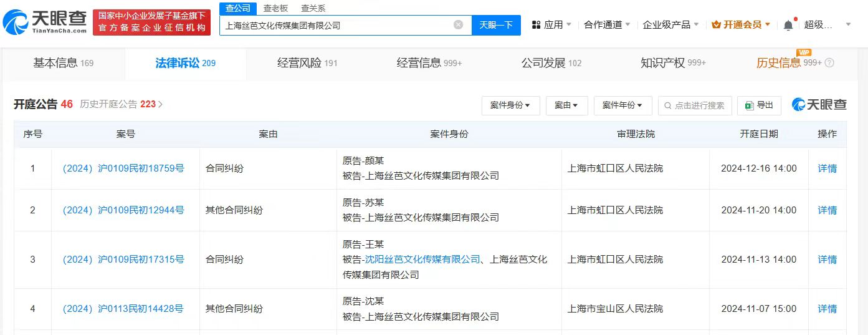
Task: Click the 审理法院 column header
Action: pyautogui.click(x=636, y=134)
